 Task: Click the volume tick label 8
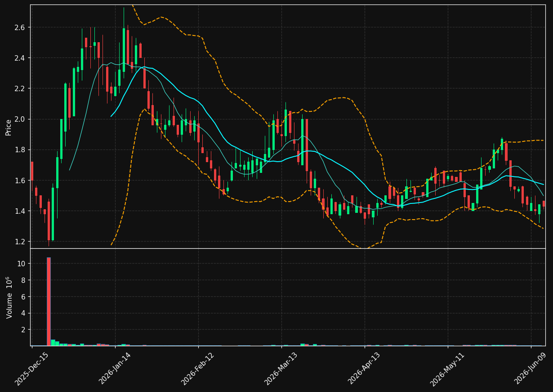24,280
